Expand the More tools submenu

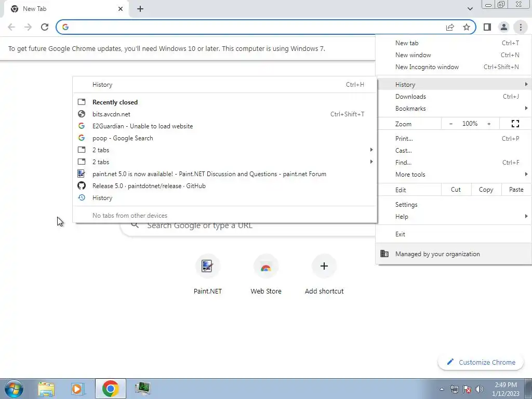click(454, 175)
